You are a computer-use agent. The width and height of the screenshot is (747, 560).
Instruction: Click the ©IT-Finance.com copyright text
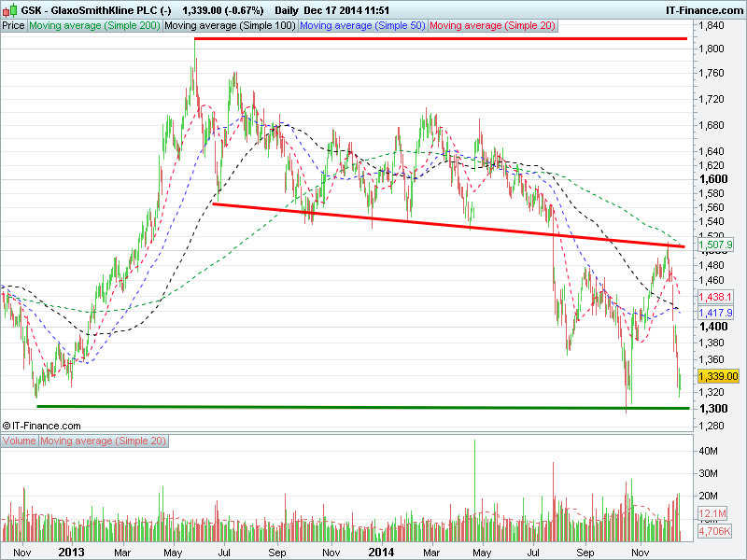point(41,426)
